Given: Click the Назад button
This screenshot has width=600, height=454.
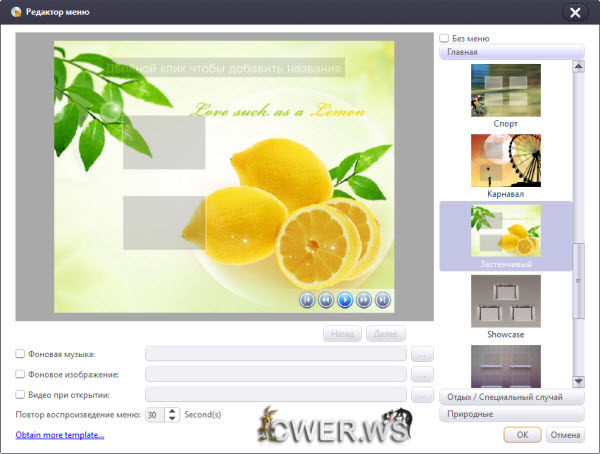Looking at the screenshot, I should 342,334.
